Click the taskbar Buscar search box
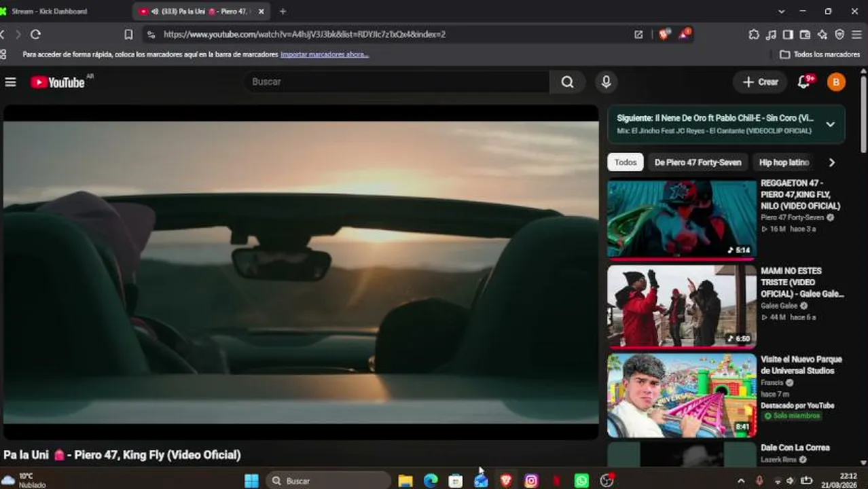This screenshot has height=489, width=868. click(x=328, y=481)
